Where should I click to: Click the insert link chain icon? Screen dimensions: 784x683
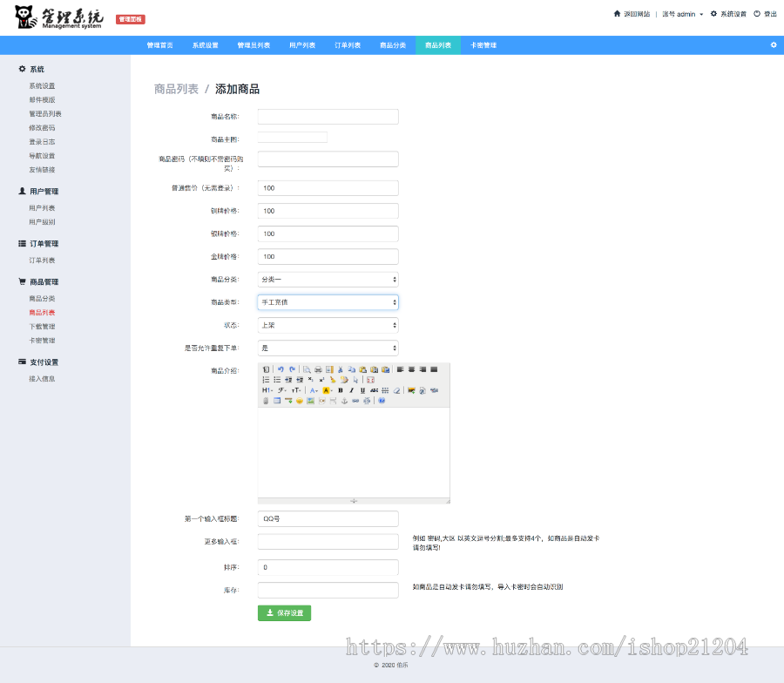tap(355, 401)
